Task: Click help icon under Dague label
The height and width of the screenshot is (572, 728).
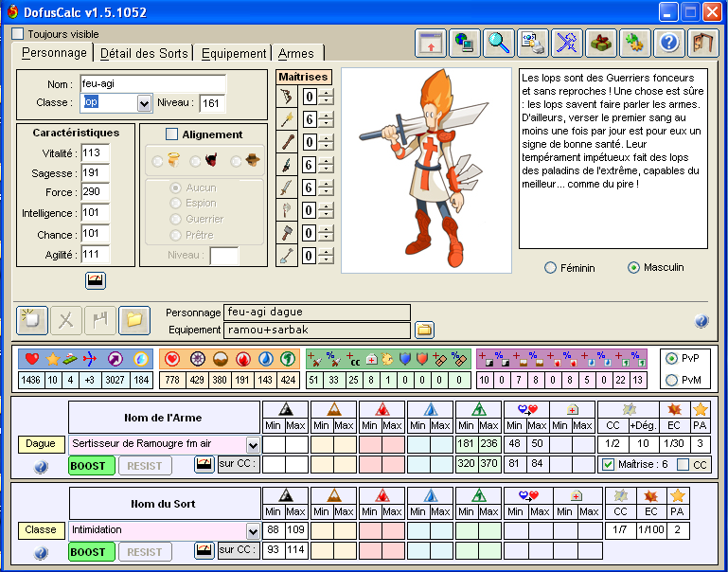Action: (x=41, y=466)
